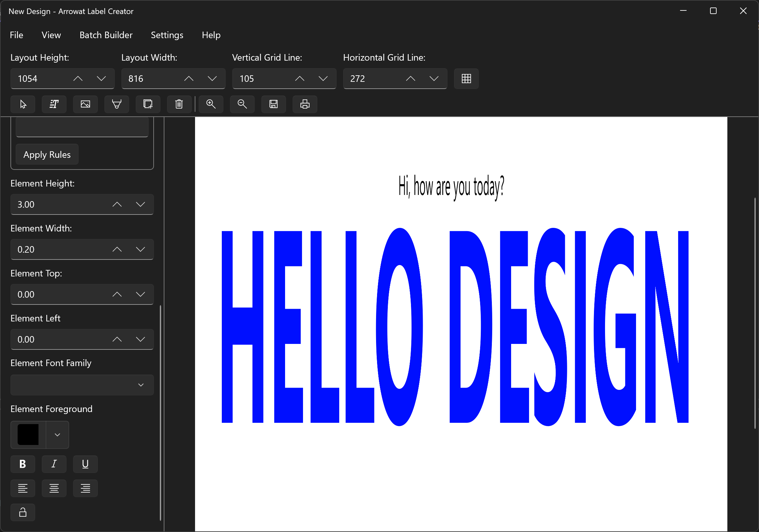Select the image insert tool
The height and width of the screenshot is (532, 759).
85,104
